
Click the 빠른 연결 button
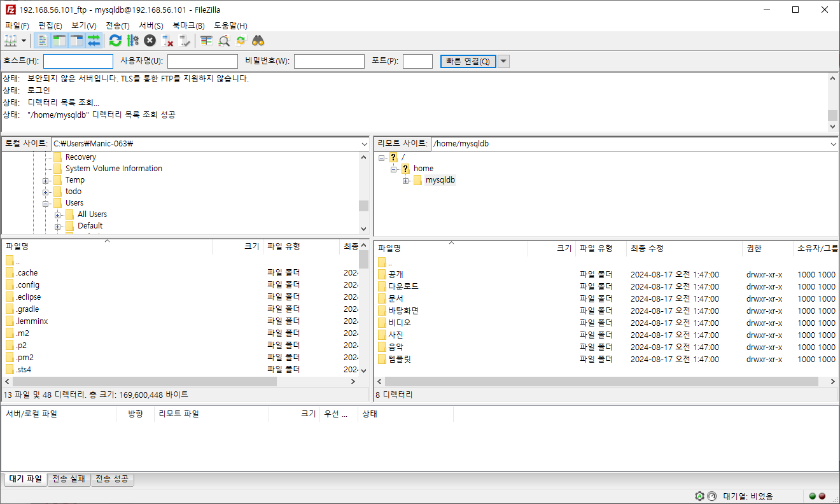(x=468, y=61)
